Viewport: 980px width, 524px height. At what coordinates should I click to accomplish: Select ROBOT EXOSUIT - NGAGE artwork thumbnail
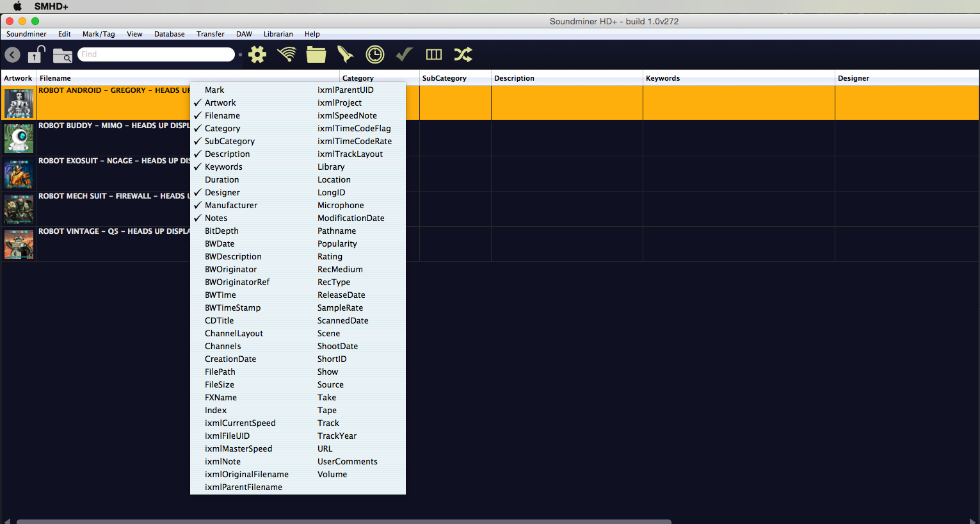(19, 173)
